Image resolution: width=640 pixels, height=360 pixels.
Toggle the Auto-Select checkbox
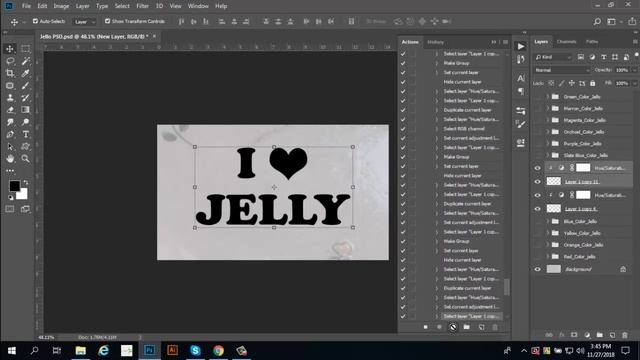tap(35, 21)
